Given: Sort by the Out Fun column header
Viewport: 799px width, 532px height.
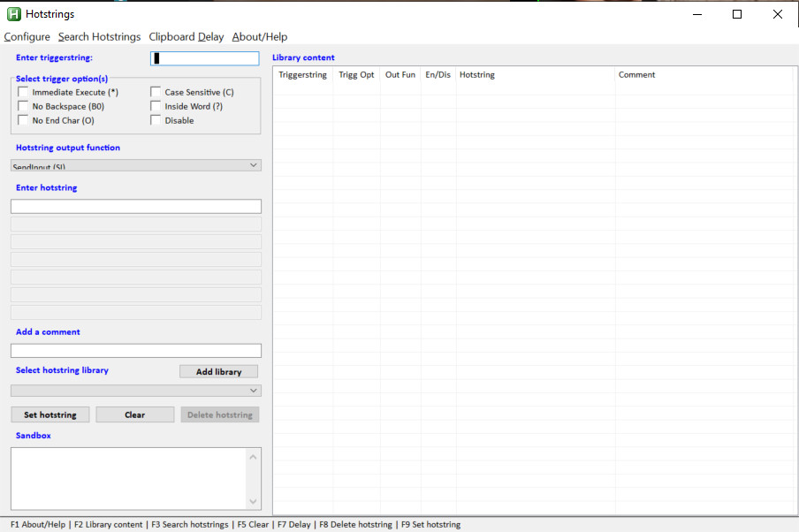Looking at the screenshot, I should [400, 75].
